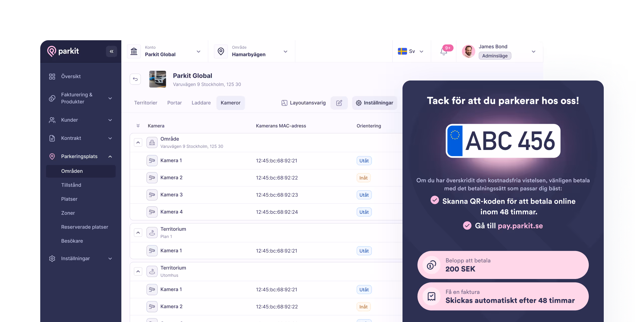Switch to the Portar tab
The image size is (644, 322).
coord(174,103)
